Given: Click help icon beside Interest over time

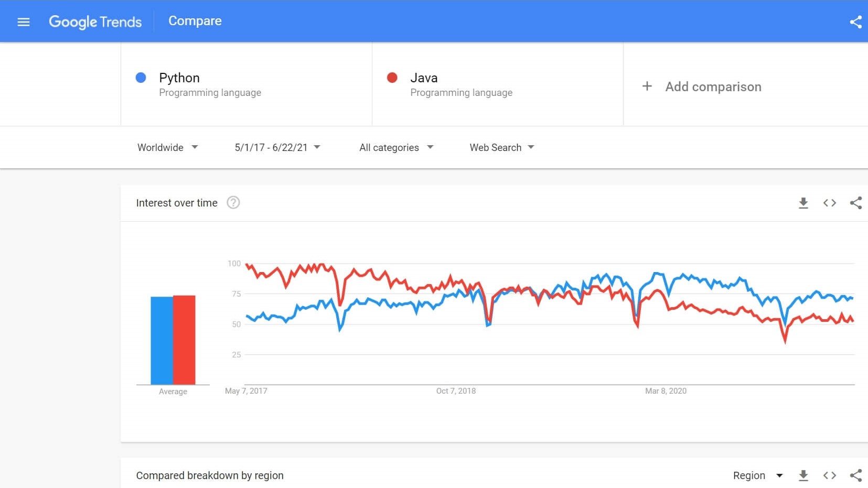Looking at the screenshot, I should click(233, 203).
